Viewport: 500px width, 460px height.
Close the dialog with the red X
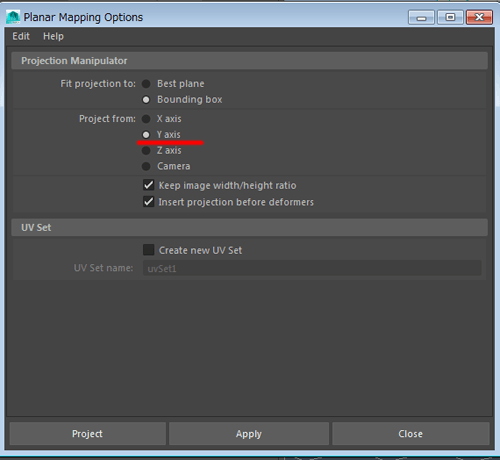pos(479,17)
